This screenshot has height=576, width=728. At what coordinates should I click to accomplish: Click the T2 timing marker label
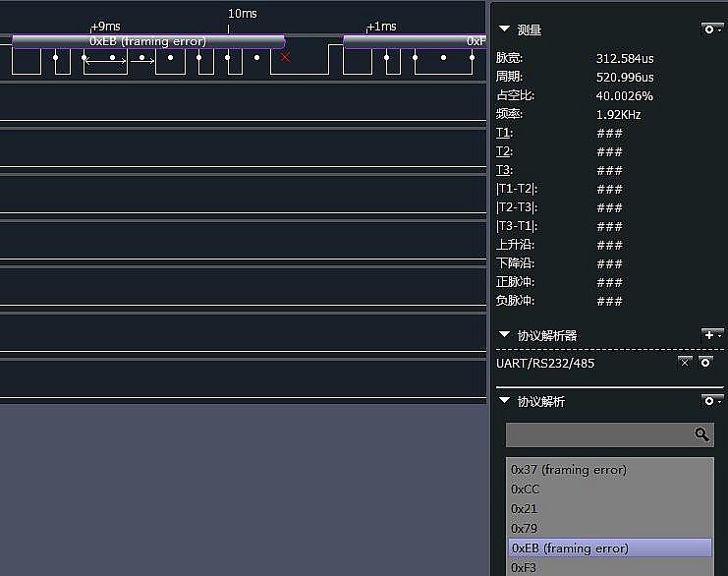pos(503,151)
